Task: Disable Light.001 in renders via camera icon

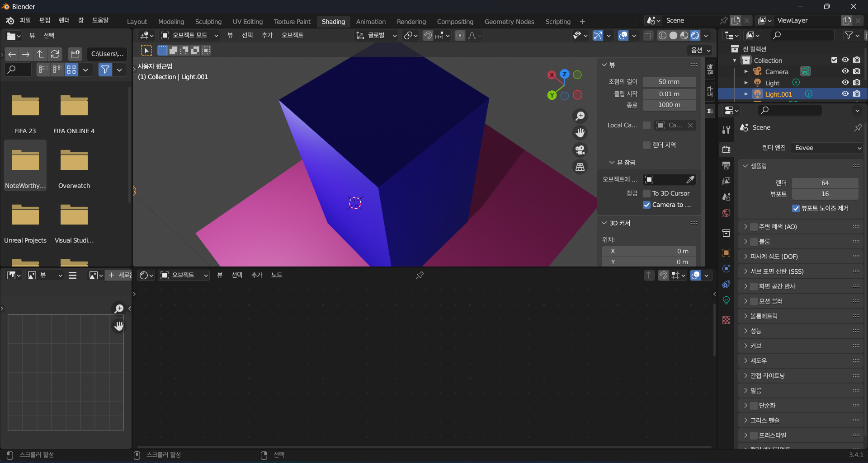Action: tap(857, 94)
